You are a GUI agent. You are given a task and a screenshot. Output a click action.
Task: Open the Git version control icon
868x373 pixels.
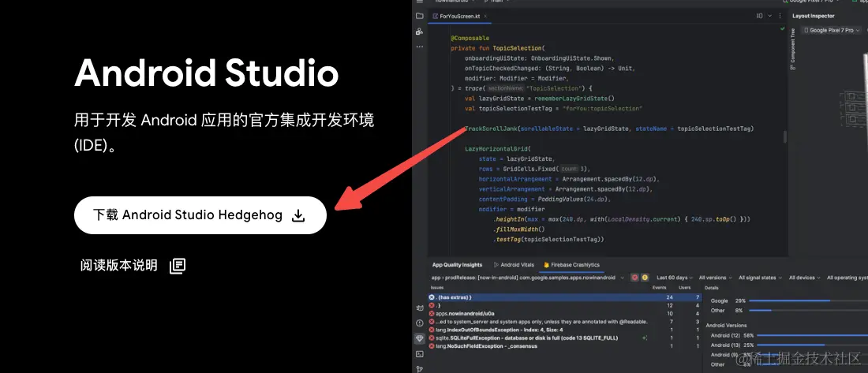click(420, 368)
